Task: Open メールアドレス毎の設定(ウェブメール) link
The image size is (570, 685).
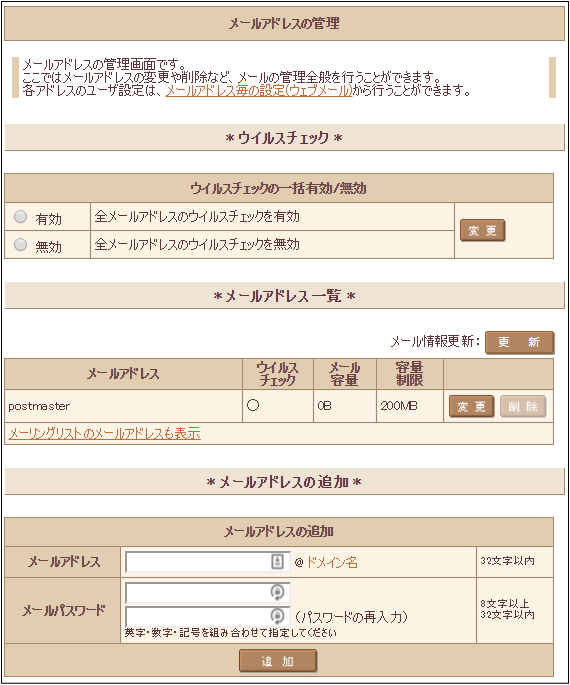Action: [x=259, y=90]
